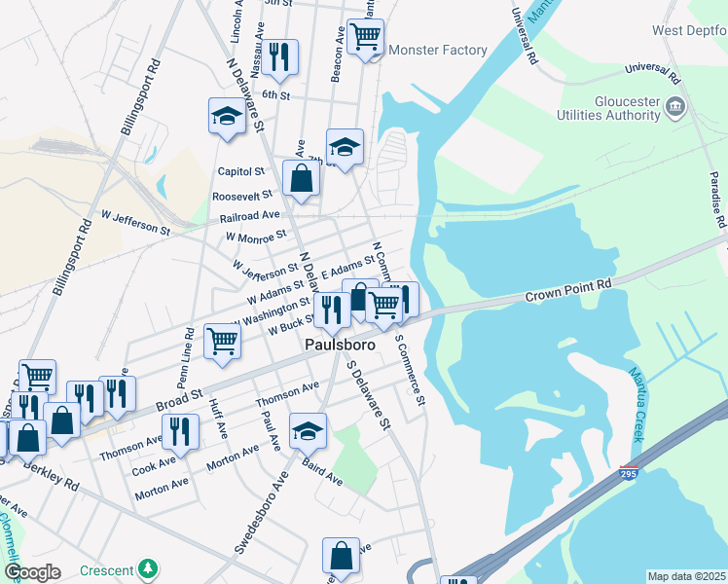Open the restaurant marker near Nassau Ave
This screenshot has height=584, width=728.
(279, 60)
